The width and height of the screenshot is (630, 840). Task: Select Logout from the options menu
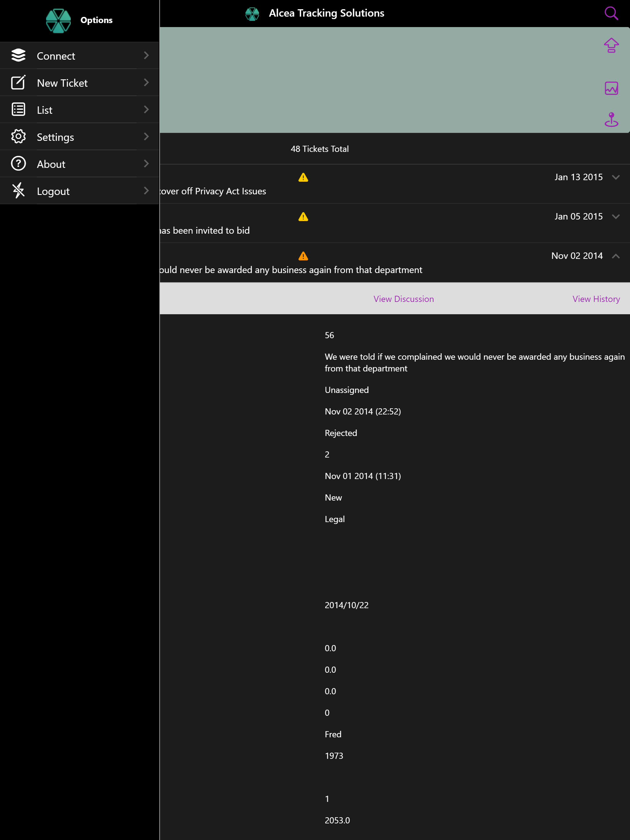(x=79, y=191)
